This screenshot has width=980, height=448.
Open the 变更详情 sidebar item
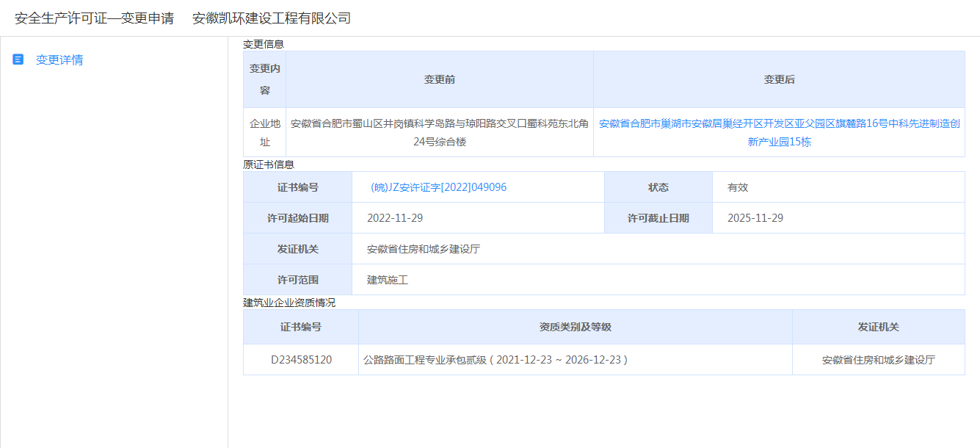(59, 60)
